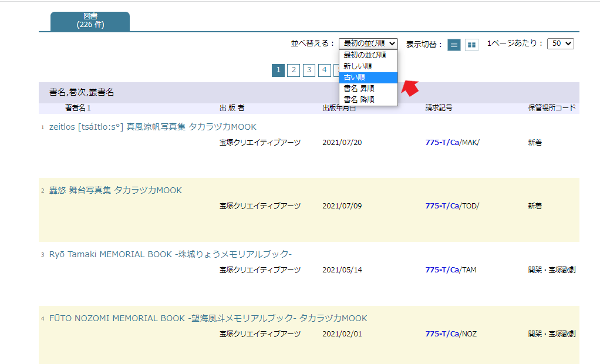Select publication date 2021/07/20

[342, 143]
